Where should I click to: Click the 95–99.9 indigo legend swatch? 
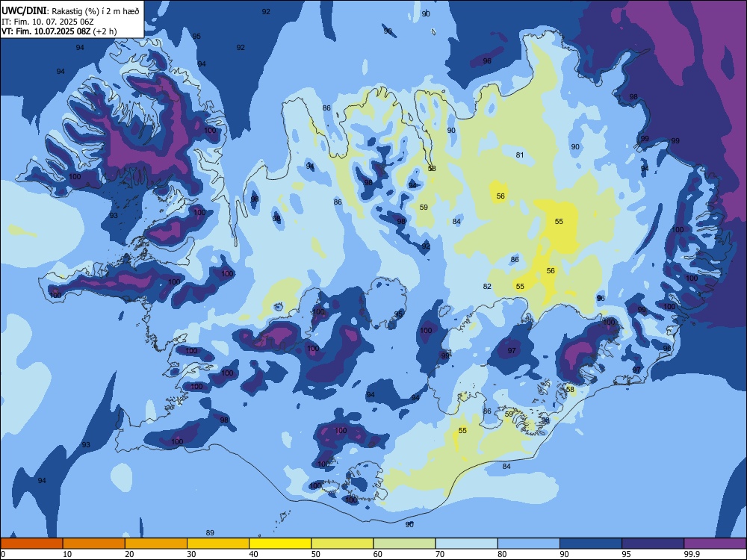pos(653,544)
